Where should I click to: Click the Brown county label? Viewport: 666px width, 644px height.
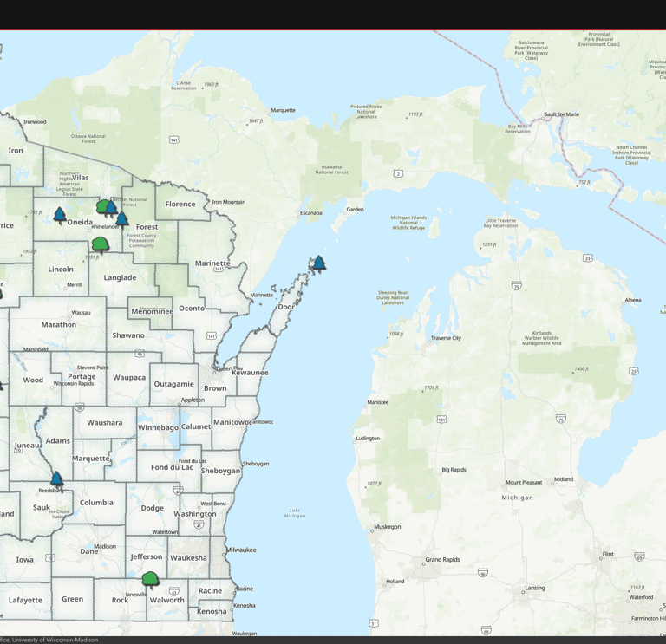click(x=215, y=388)
